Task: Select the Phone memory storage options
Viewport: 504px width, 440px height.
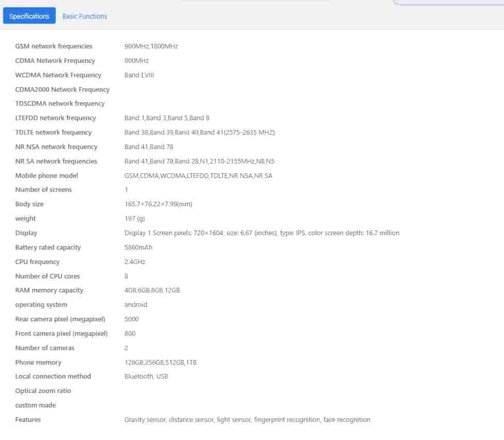Action: pos(160,363)
